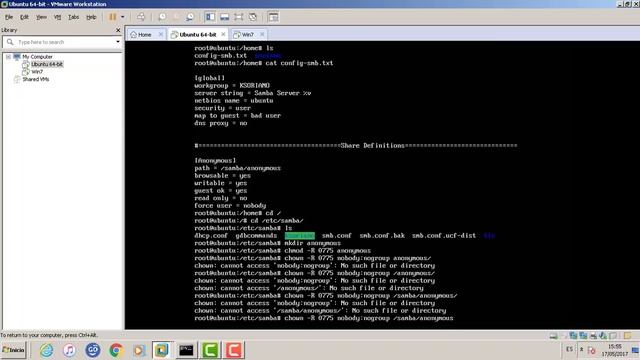
Task: Select Win7 in the Library tree
Action: pos(37,71)
